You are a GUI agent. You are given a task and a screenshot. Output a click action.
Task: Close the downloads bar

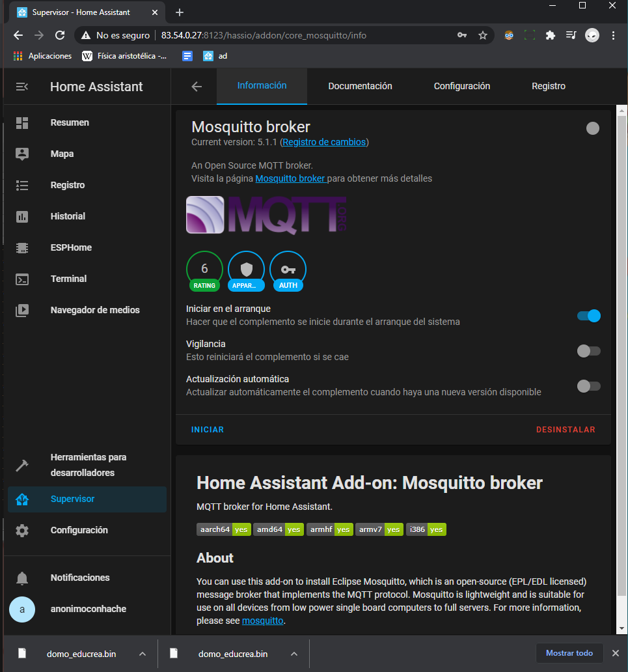(615, 653)
